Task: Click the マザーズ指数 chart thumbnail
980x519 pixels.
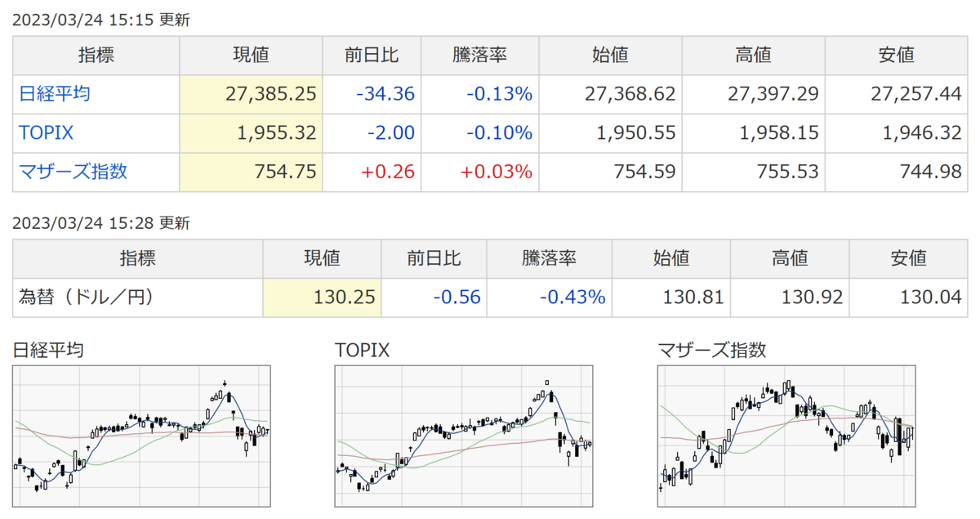Action: tap(786, 436)
